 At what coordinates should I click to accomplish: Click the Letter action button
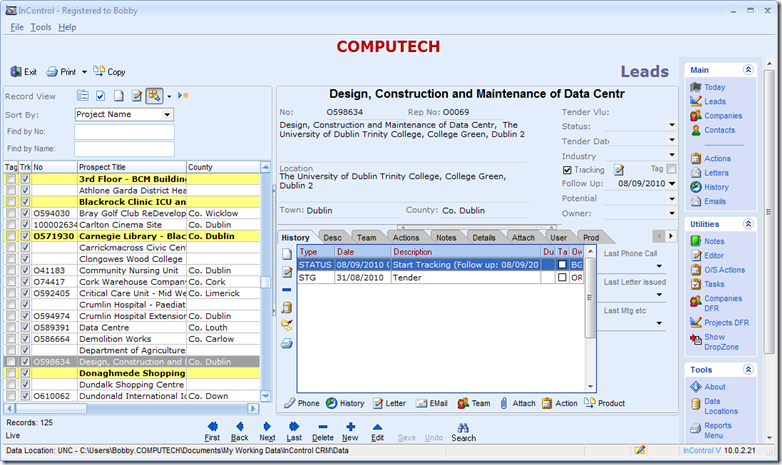pyautogui.click(x=390, y=403)
